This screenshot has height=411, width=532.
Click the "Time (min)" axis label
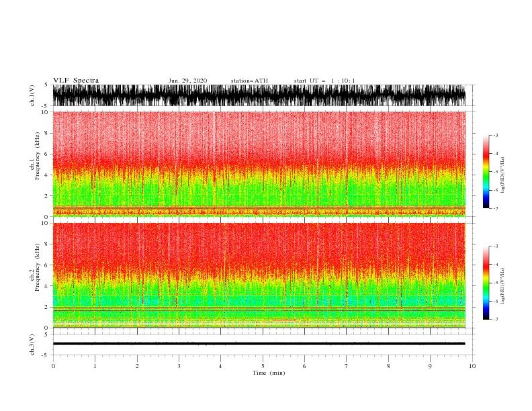(269, 373)
